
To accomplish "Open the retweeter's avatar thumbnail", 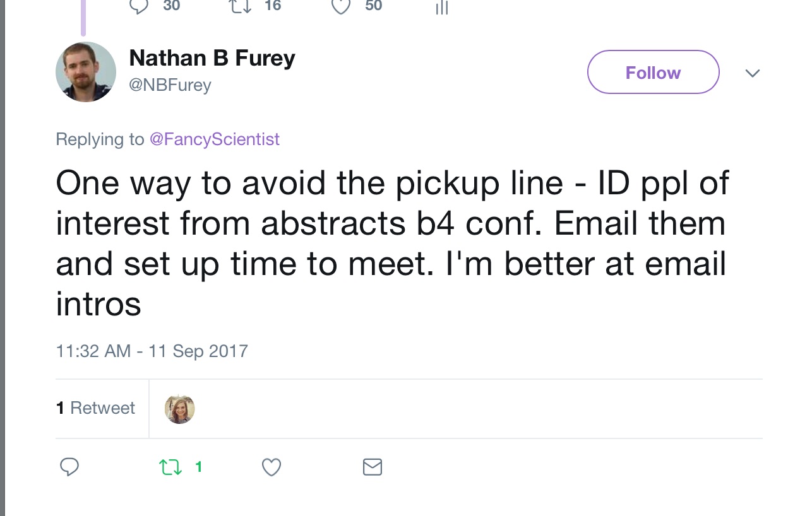I will pyautogui.click(x=180, y=409).
